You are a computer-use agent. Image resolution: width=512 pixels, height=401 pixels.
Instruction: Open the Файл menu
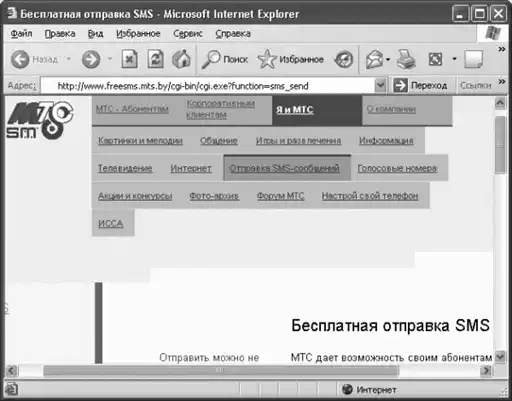click(x=21, y=33)
